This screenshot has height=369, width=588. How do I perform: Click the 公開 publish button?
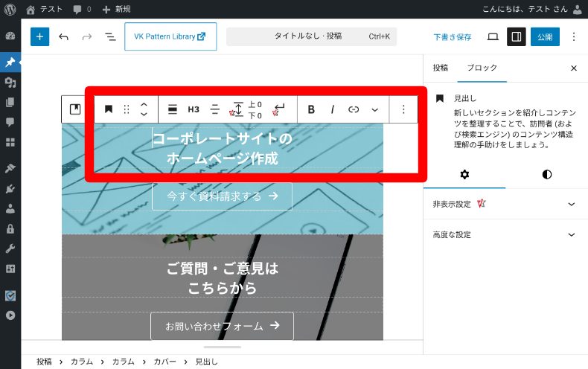point(545,36)
